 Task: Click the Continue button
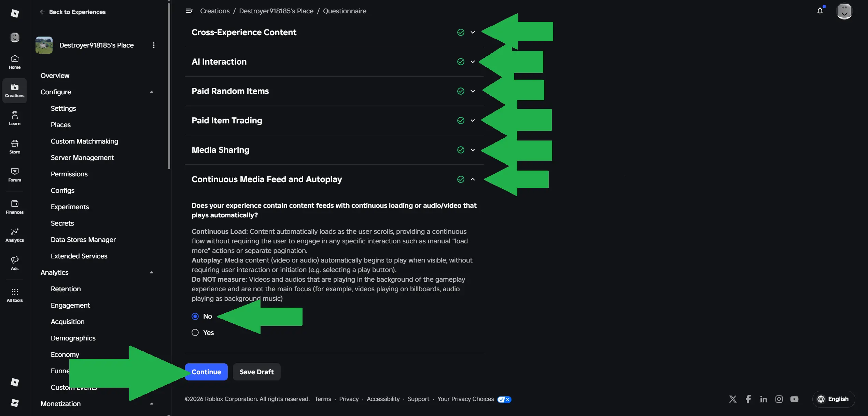point(206,372)
